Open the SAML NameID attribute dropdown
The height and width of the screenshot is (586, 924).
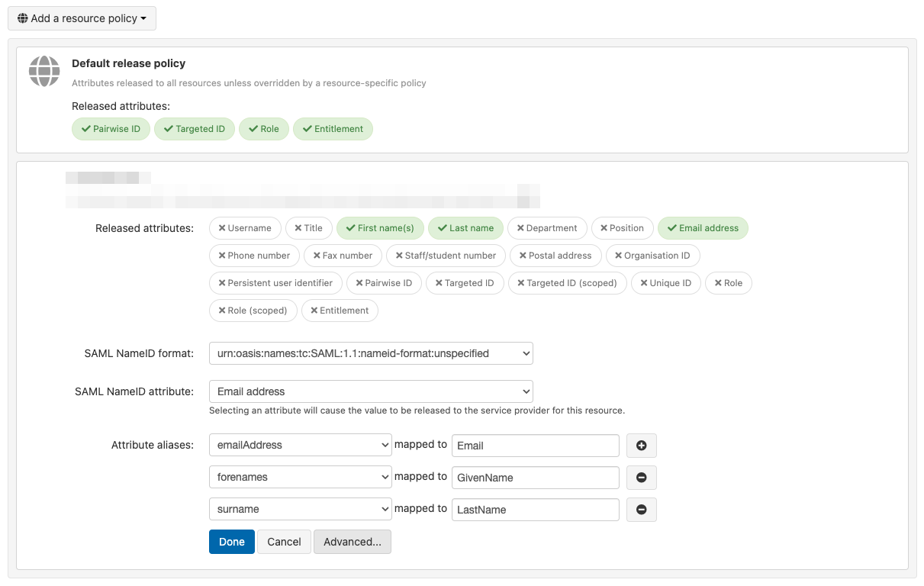tap(371, 391)
